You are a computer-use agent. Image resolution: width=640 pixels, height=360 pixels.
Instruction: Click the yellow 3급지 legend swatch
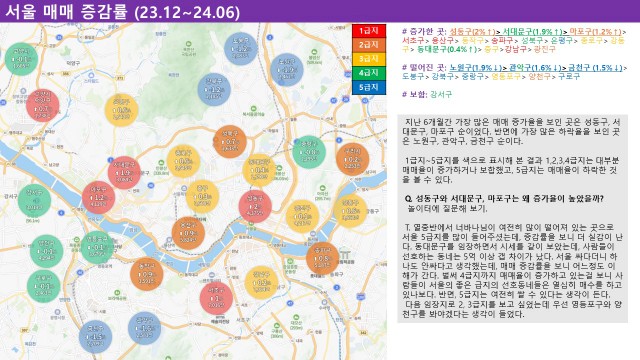(x=369, y=59)
